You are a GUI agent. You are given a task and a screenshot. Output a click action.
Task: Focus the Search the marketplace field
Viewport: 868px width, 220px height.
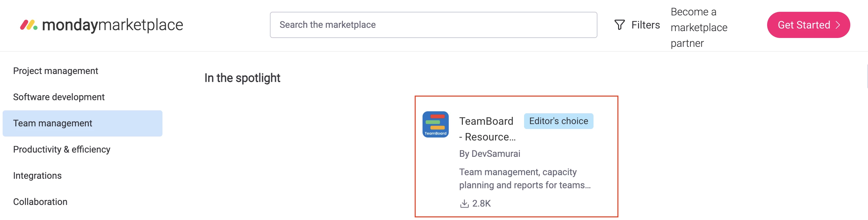(x=433, y=25)
